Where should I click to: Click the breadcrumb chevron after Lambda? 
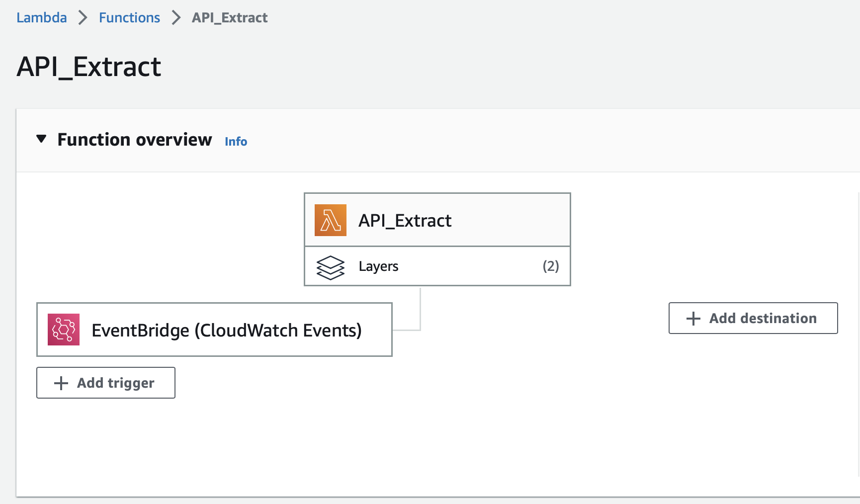pyautogui.click(x=83, y=17)
